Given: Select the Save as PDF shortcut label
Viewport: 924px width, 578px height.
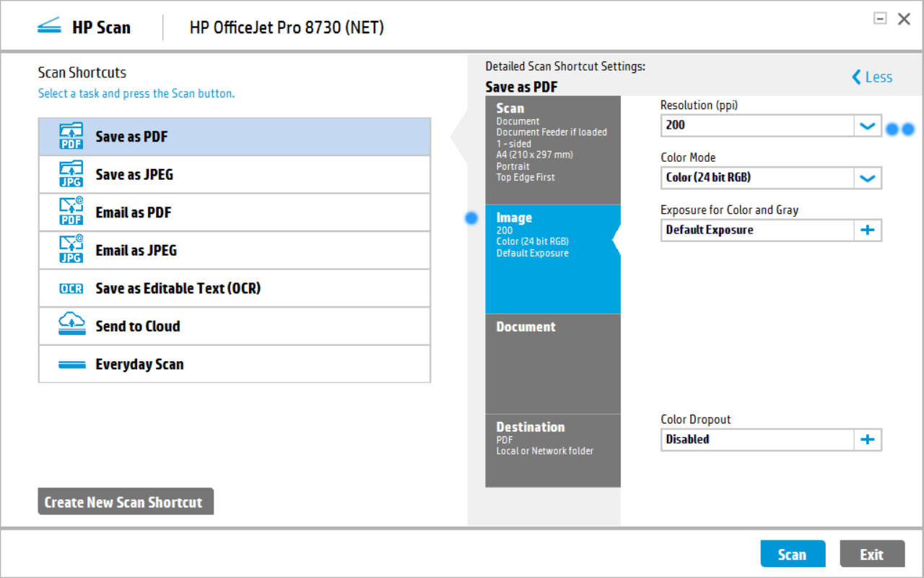Looking at the screenshot, I should click(x=131, y=137).
